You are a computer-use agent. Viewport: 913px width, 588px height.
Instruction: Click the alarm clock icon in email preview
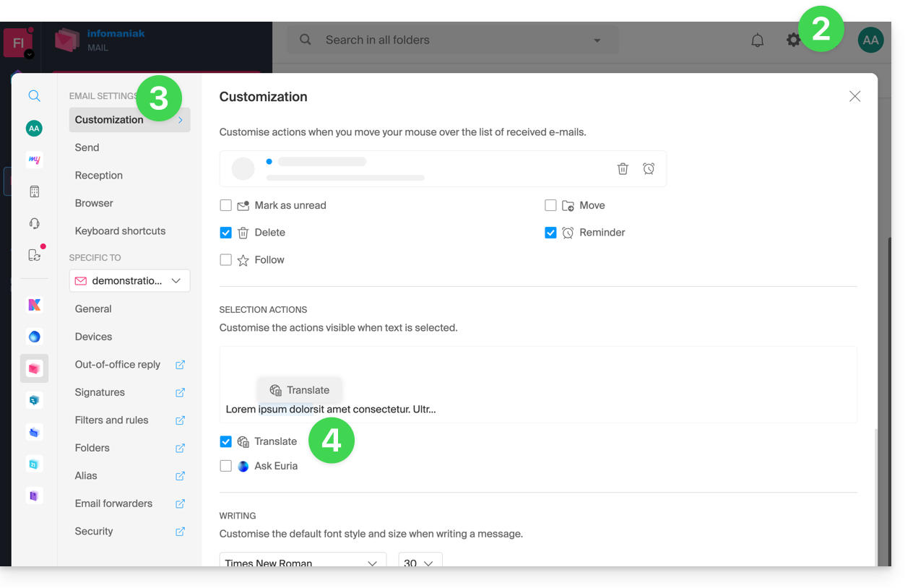coord(649,168)
